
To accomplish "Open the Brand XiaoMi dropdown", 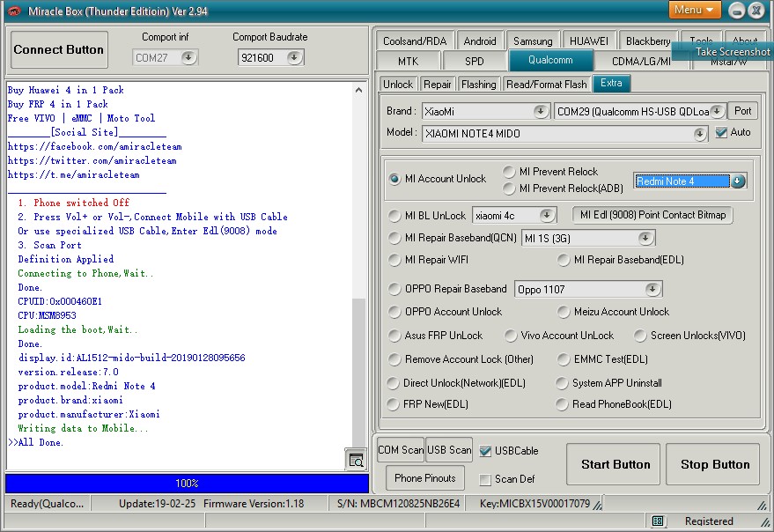I will point(541,111).
